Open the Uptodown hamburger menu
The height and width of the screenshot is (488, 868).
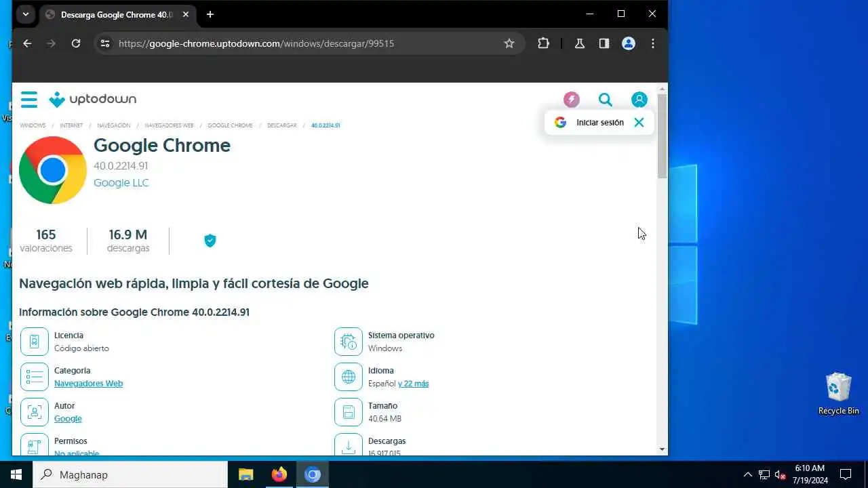pos(28,100)
